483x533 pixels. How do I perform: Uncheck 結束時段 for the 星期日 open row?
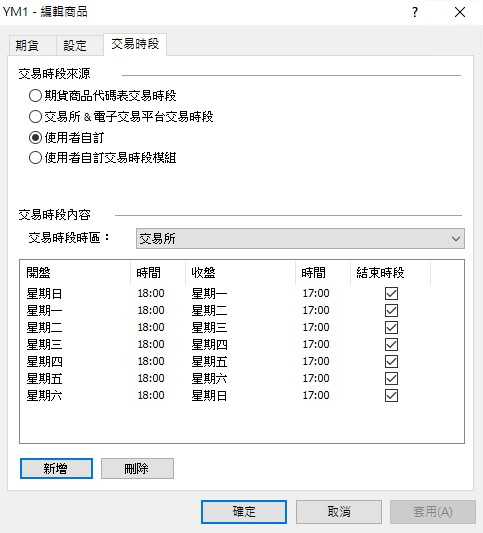(x=391, y=293)
